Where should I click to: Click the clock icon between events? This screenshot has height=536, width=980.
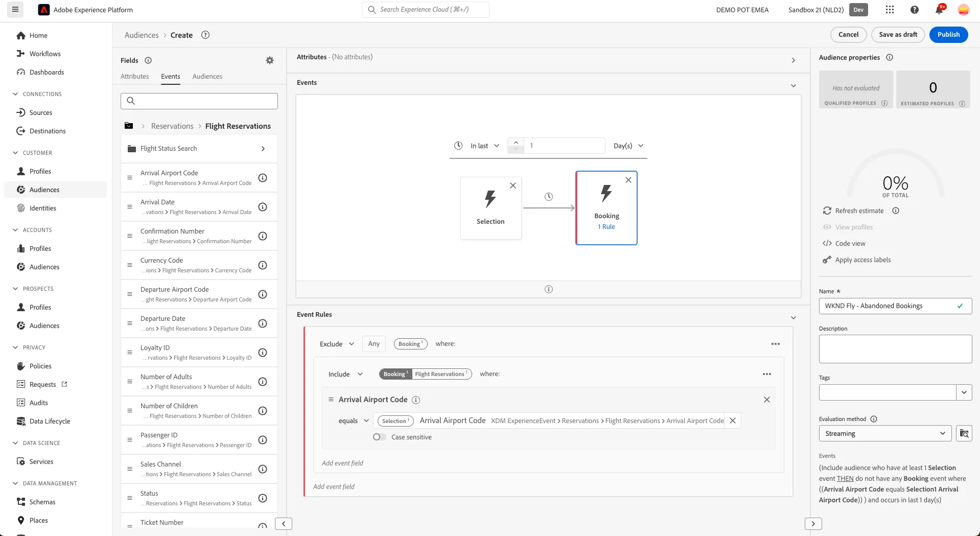[x=549, y=197]
